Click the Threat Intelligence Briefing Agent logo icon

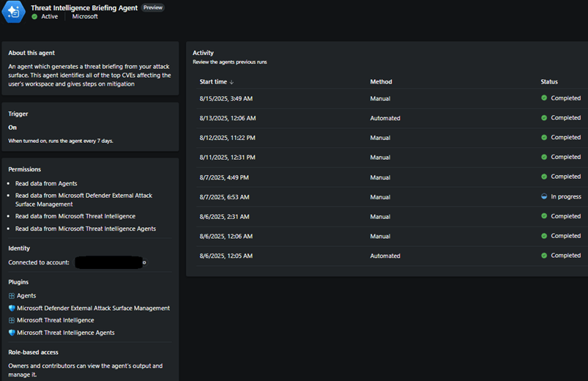pyautogui.click(x=14, y=12)
